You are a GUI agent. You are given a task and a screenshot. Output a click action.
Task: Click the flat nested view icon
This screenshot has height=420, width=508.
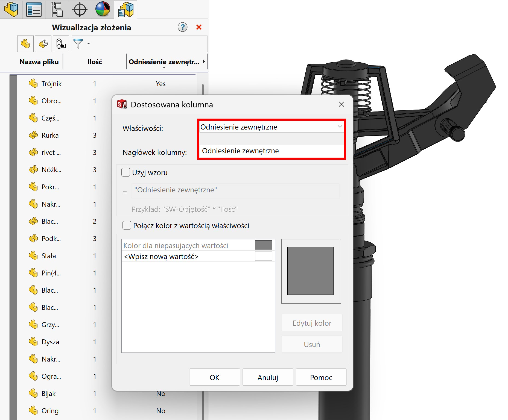tap(25, 44)
